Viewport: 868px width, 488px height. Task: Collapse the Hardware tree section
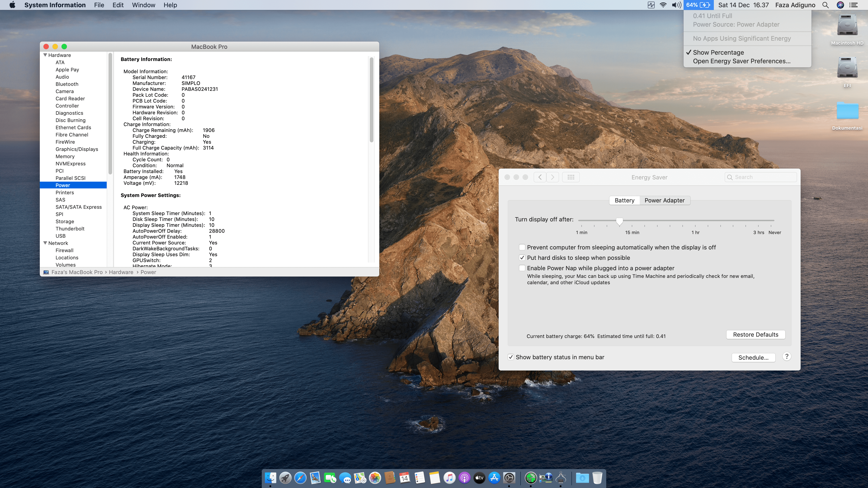pyautogui.click(x=45, y=55)
